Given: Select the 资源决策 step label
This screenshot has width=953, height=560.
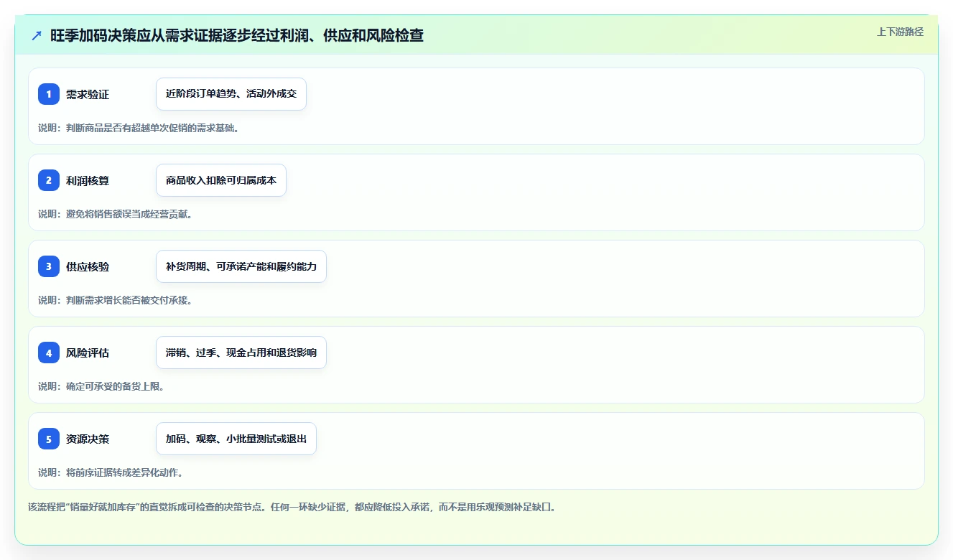Looking at the screenshot, I should (x=88, y=439).
